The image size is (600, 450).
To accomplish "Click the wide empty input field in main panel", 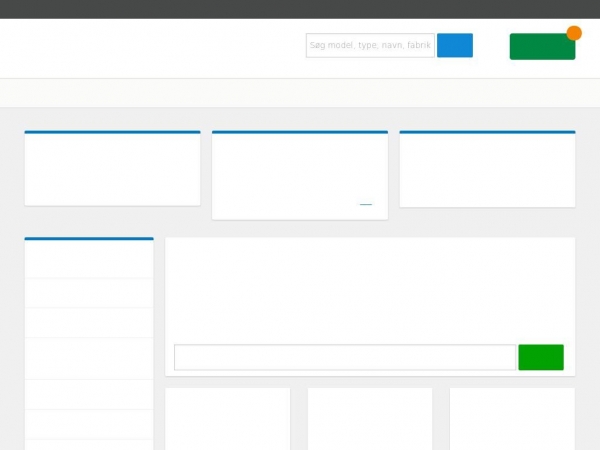I will coord(345,357).
